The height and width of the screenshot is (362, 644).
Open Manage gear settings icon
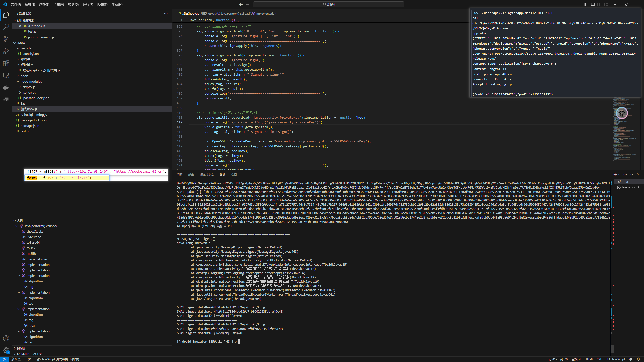6,350
